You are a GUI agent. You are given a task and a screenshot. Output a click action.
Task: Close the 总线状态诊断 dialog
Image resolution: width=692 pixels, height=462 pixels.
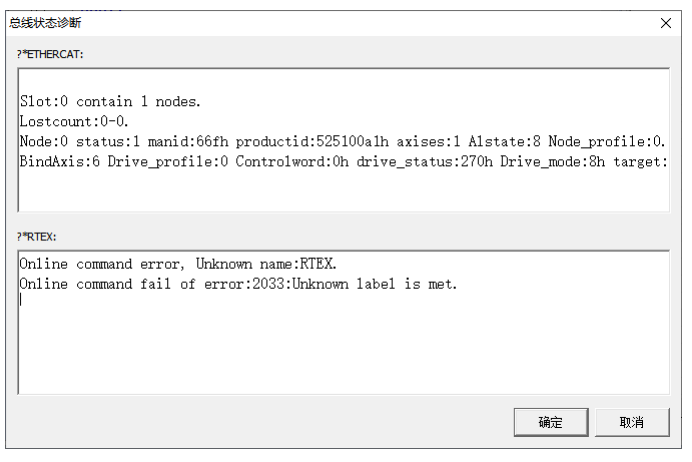click(x=666, y=23)
